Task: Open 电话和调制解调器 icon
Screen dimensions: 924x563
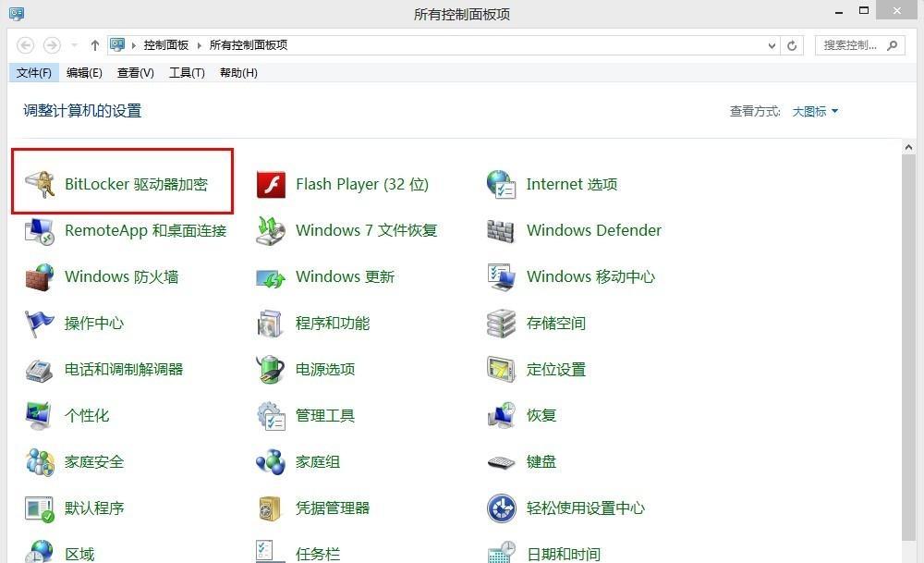Action: tap(40, 370)
